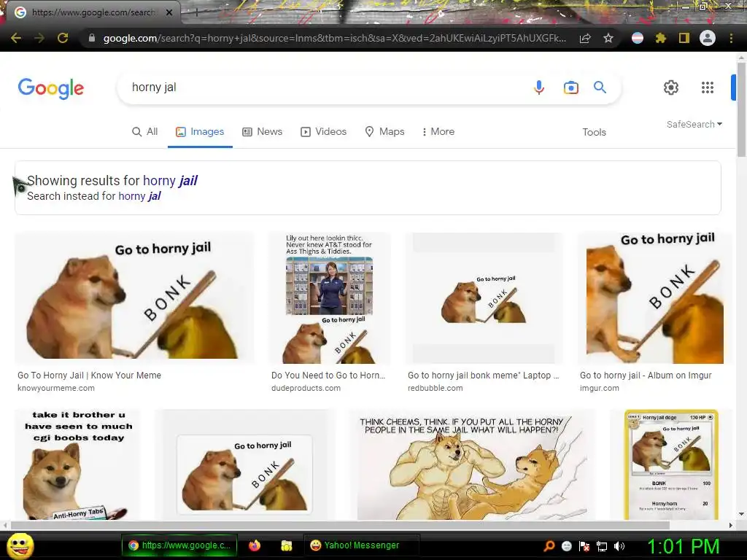This screenshot has width=747, height=560.
Task: Open the Videos tab
Action: [323, 131]
